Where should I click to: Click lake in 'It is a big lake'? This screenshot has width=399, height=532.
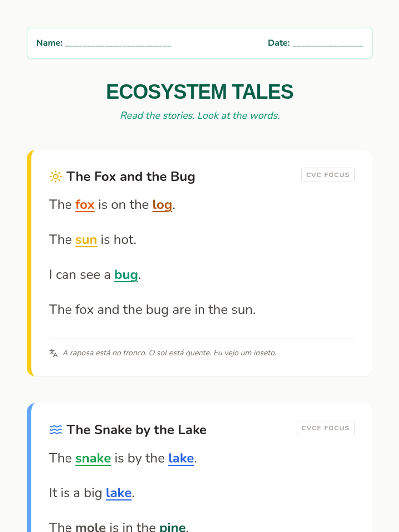tap(119, 493)
